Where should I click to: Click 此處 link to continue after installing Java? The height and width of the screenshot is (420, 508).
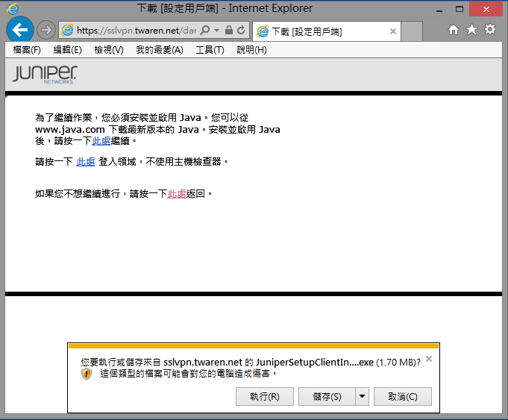click(x=101, y=140)
